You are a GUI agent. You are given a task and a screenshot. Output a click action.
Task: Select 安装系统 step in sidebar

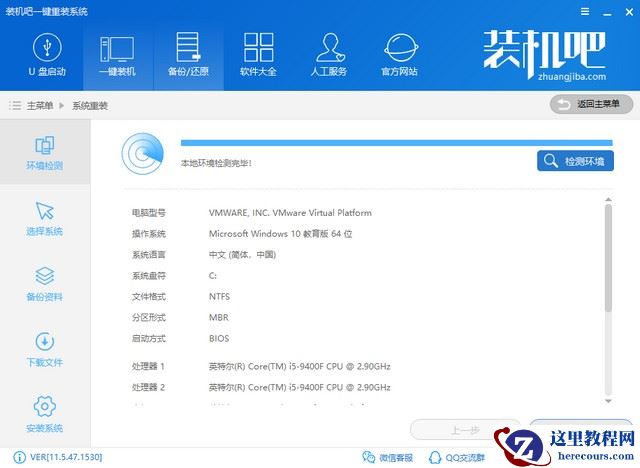(45, 415)
